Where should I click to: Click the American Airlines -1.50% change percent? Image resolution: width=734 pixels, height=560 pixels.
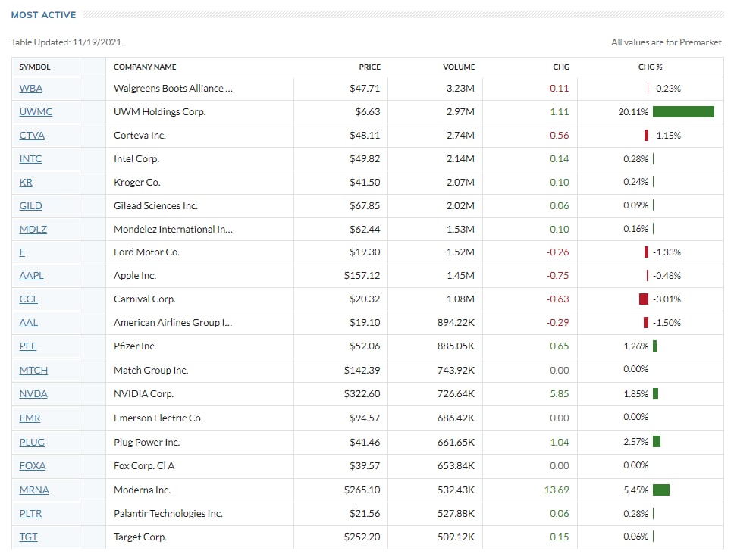pos(667,322)
